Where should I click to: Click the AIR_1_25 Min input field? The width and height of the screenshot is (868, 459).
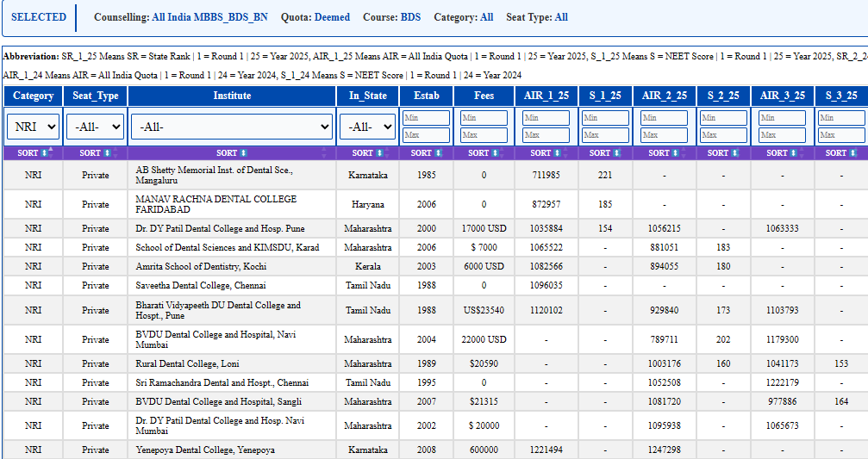pos(546,118)
